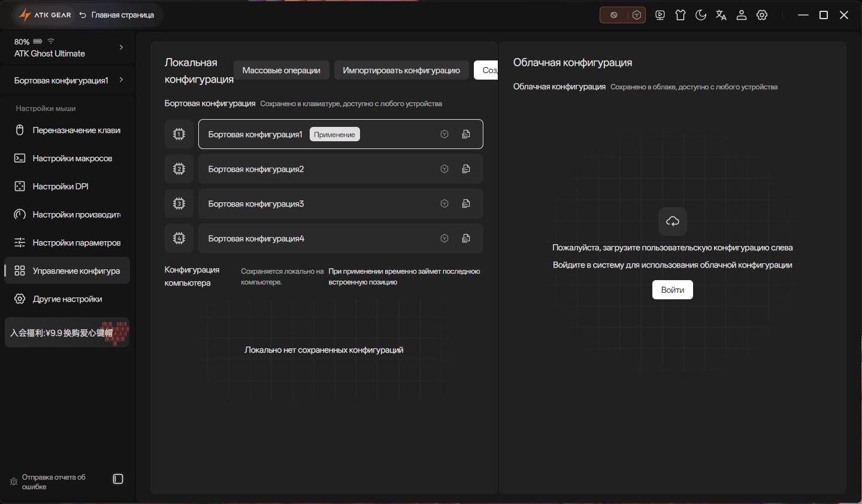The width and height of the screenshot is (862, 504).
Task: Go back via Главная страница link
Action: 117,16
